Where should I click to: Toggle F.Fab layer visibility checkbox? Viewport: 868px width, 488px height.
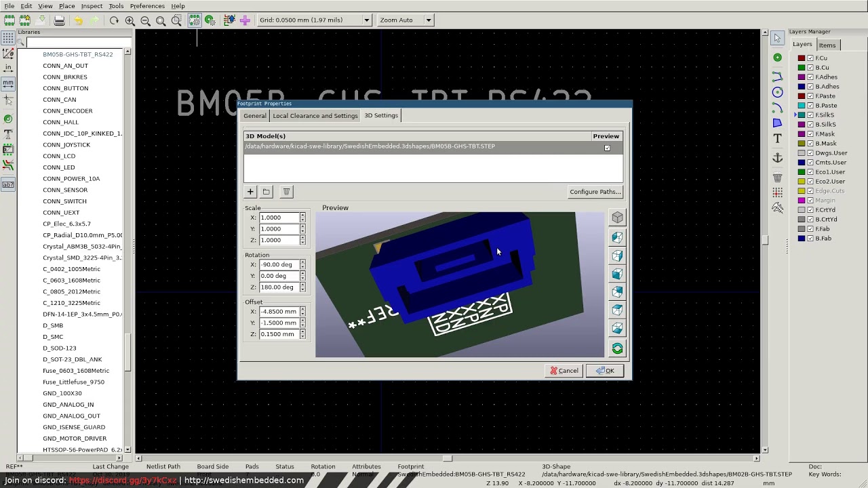(x=810, y=229)
